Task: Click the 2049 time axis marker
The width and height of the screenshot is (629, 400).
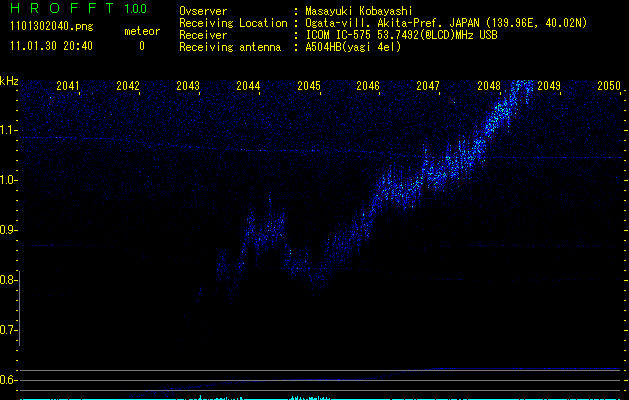Action: (549, 85)
